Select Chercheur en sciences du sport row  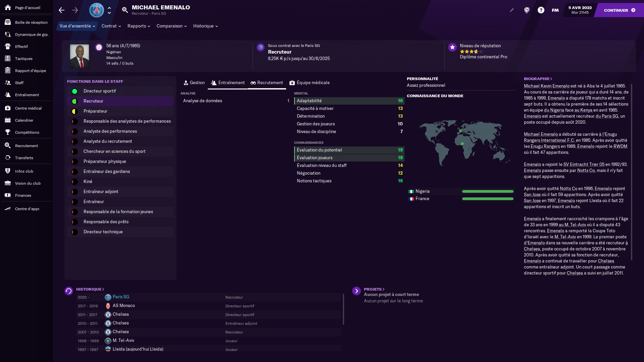(x=120, y=152)
